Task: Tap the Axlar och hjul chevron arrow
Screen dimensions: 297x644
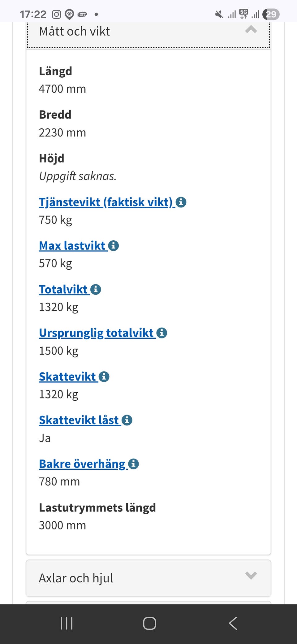Action: [x=251, y=576]
